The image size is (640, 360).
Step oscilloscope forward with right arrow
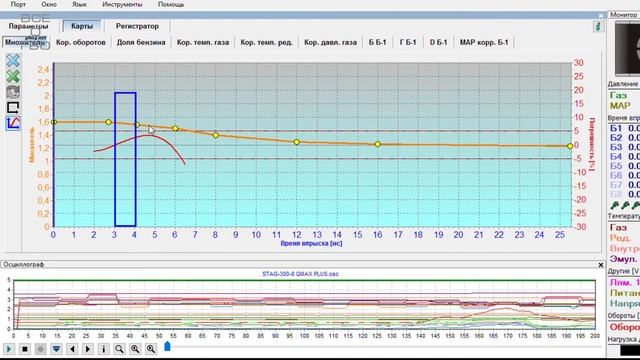pos(88,349)
